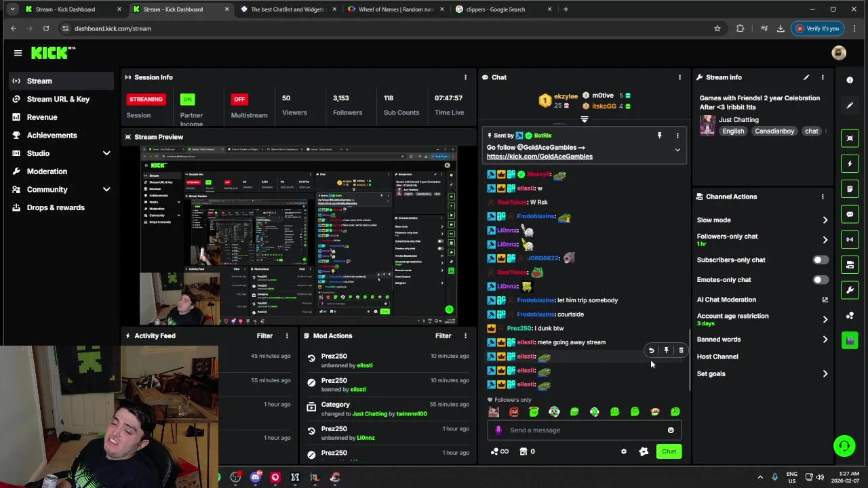Viewport: 868px width, 488px height.
Task: Open AI Chat Moderation external link
Action: (825, 300)
